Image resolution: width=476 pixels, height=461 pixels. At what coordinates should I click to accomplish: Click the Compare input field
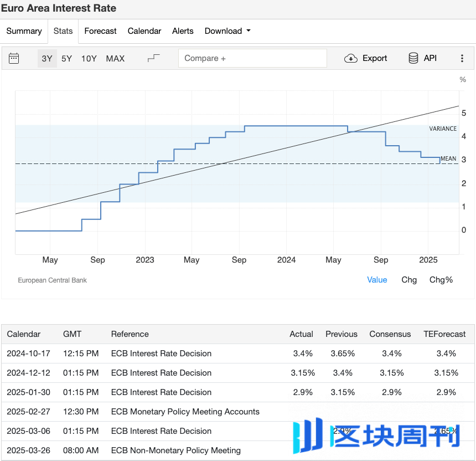tap(252, 58)
